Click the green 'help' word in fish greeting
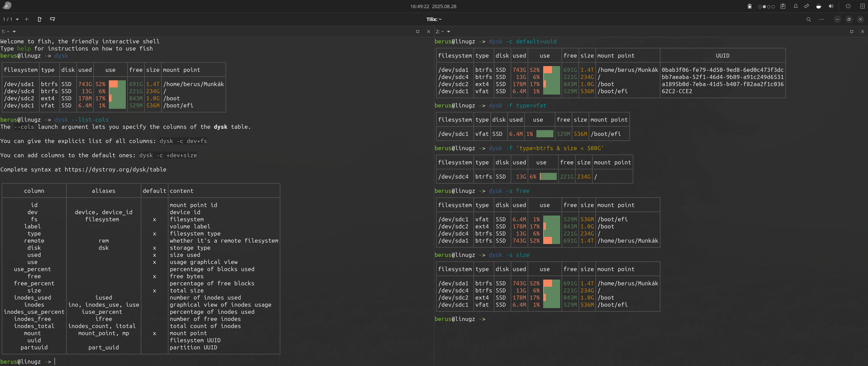The height and width of the screenshot is (366, 868). click(x=24, y=48)
